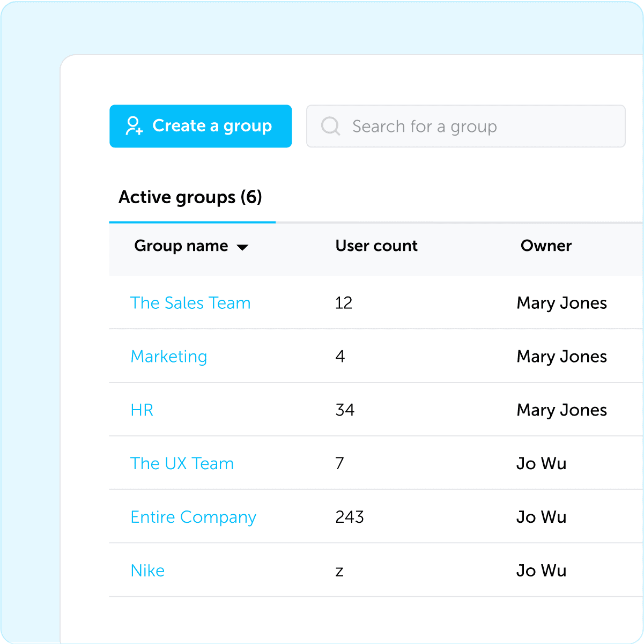Click the add-user icon in Create button

coord(134,126)
